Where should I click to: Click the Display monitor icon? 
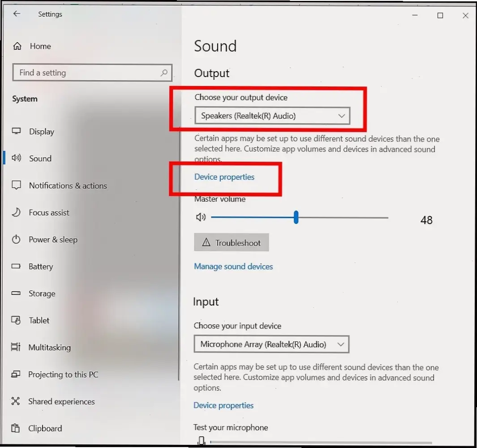[17, 131]
